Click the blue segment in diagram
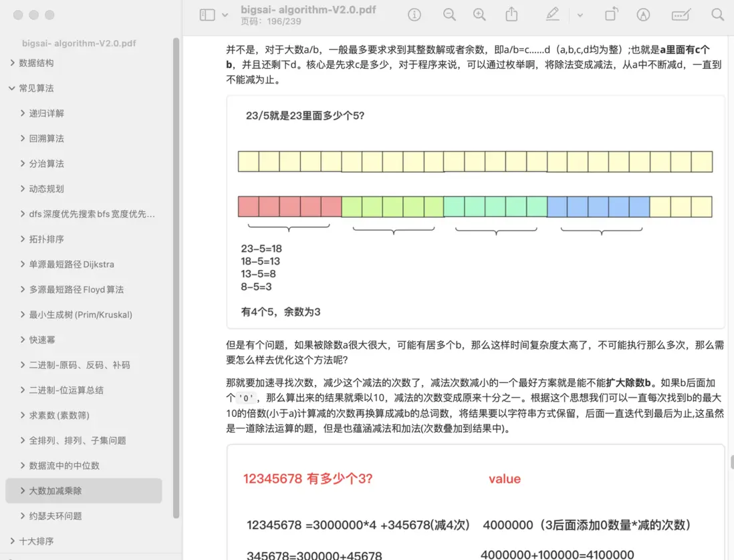Viewport: 734px width, 560px height. (x=598, y=206)
